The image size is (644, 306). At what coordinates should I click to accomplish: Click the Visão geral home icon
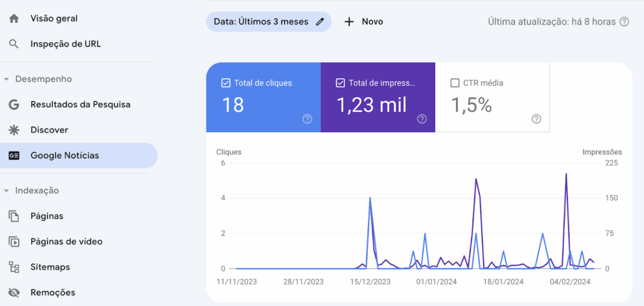coord(14,18)
